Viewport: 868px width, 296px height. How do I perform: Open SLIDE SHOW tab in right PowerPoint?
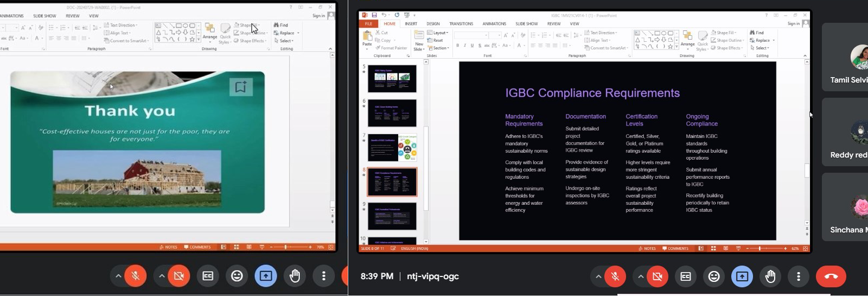click(x=526, y=24)
